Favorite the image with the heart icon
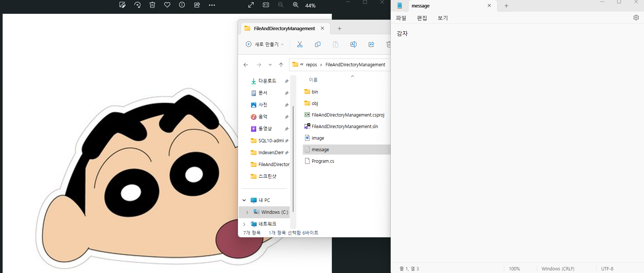Image resolution: width=644 pixels, height=273 pixels. [167, 5]
